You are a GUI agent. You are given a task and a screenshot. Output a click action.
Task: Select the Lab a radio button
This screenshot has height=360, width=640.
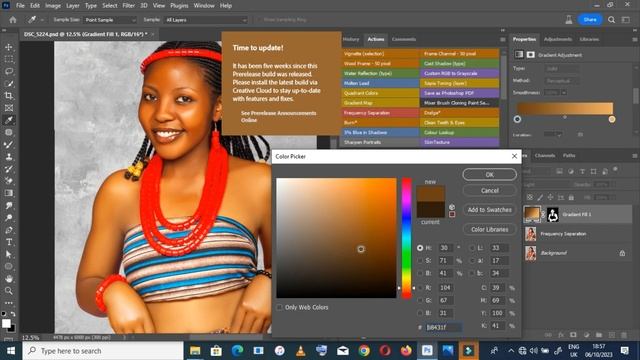pyautogui.click(x=473, y=260)
